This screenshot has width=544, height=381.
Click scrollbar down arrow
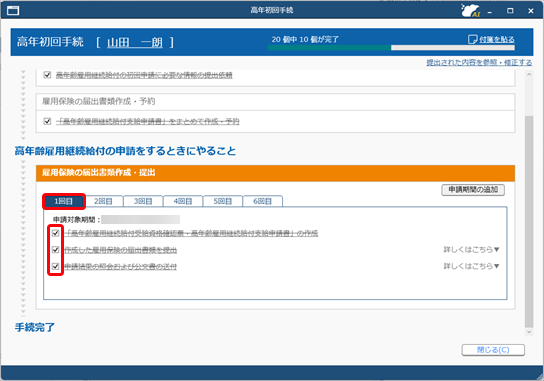tap(529, 332)
